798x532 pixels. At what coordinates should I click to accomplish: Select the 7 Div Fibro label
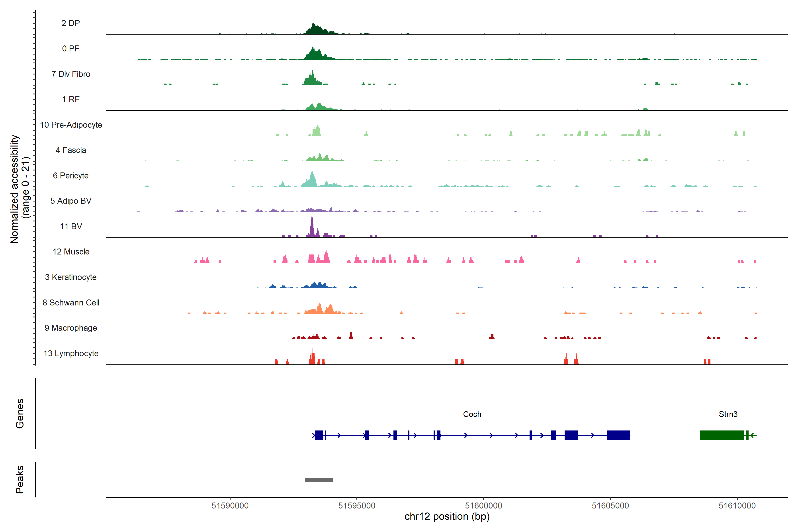coord(70,74)
